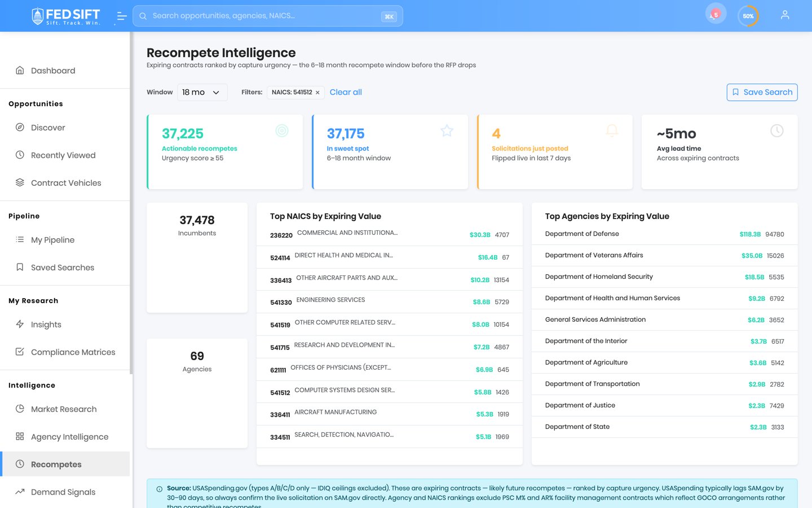The width and height of the screenshot is (812, 508).
Task: Open Saved Searches page
Action: tap(65, 268)
